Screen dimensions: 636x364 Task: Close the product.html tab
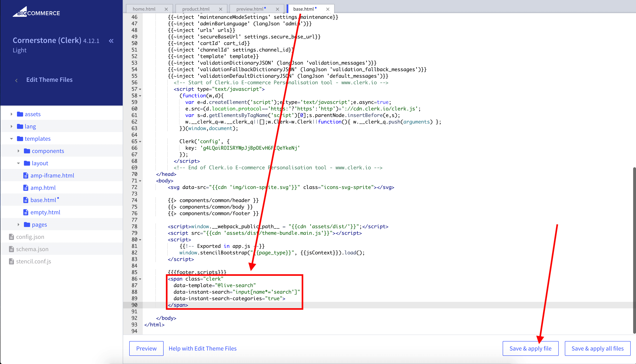click(220, 9)
